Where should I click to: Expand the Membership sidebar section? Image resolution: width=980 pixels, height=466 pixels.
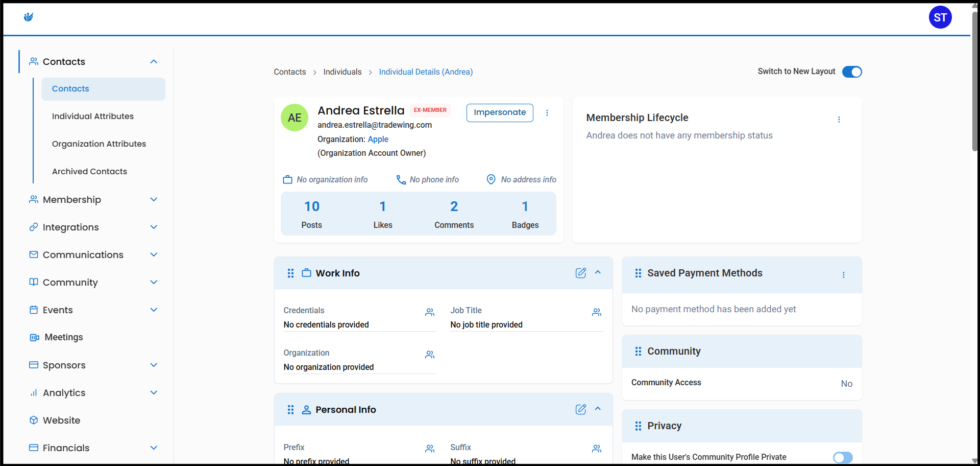coord(154,200)
